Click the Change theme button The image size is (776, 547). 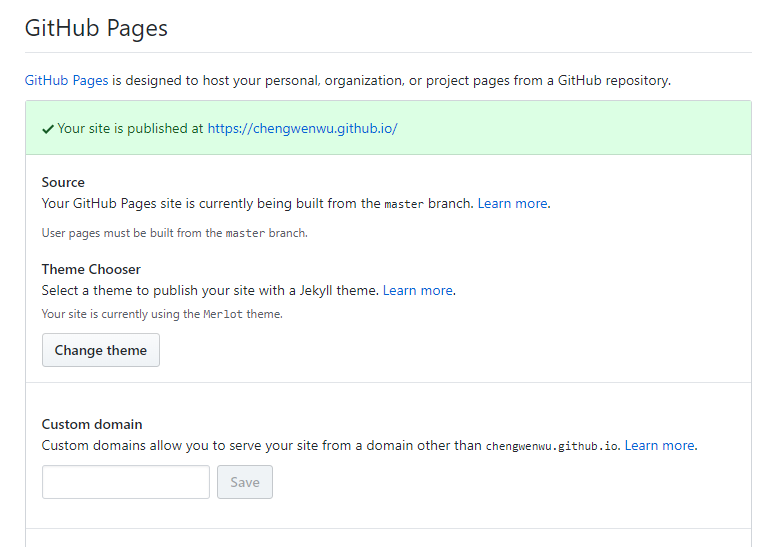(101, 350)
